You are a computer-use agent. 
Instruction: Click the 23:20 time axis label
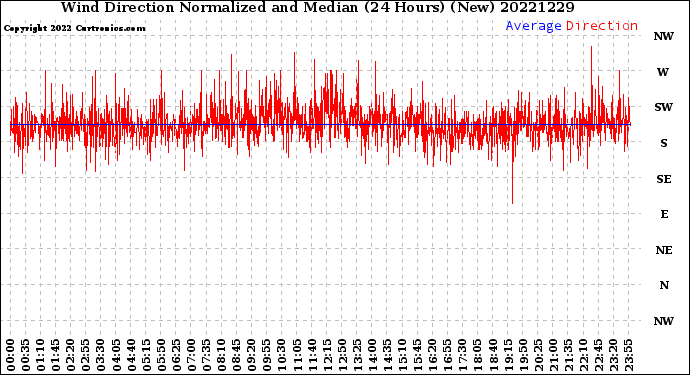coord(613,355)
